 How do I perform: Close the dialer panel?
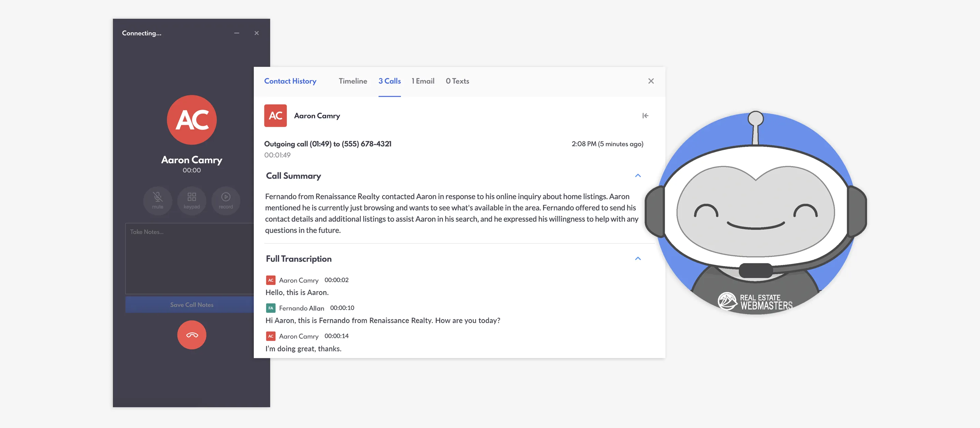pyautogui.click(x=257, y=33)
